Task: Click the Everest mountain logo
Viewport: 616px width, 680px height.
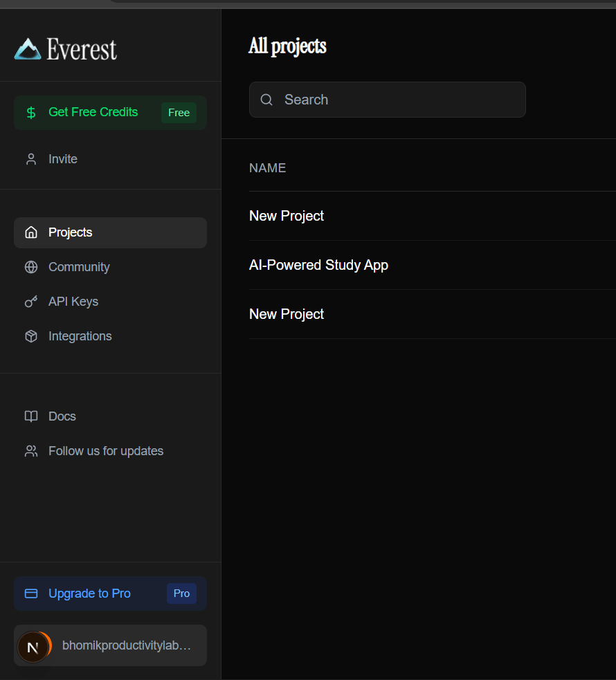Action: point(28,49)
